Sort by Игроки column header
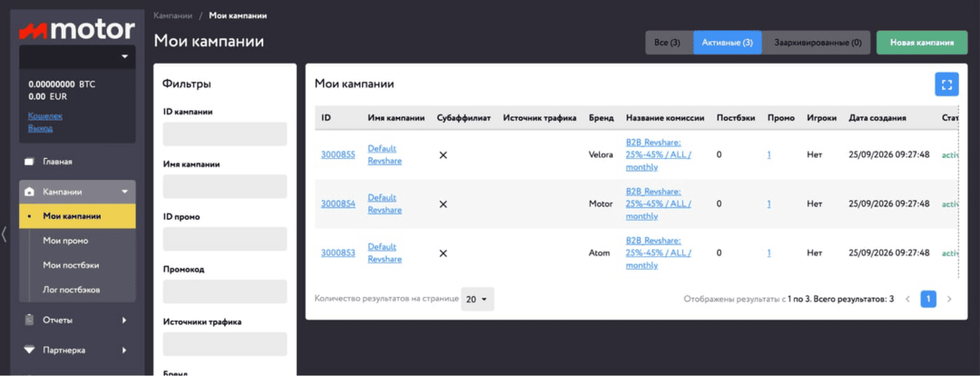Screen dimensions: 980x376 click(x=821, y=118)
